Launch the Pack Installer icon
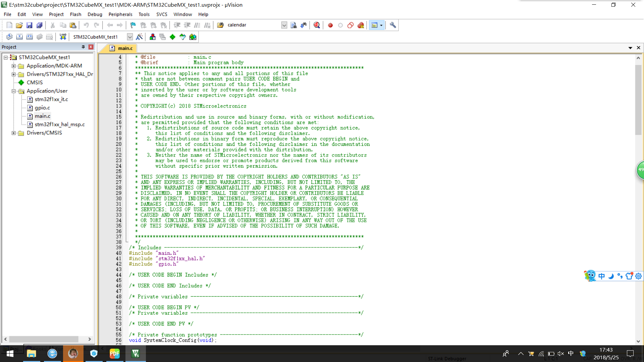This screenshot has width=644, height=362. coord(193,37)
